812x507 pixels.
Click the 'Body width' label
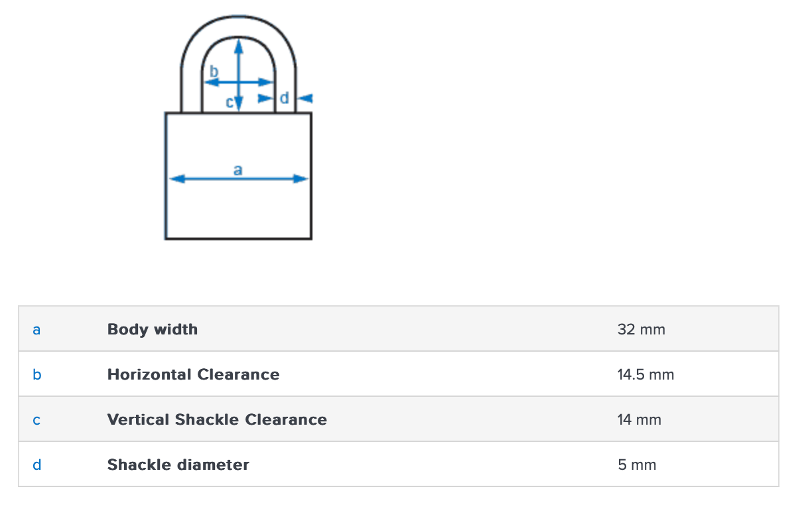pyautogui.click(x=153, y=329)
